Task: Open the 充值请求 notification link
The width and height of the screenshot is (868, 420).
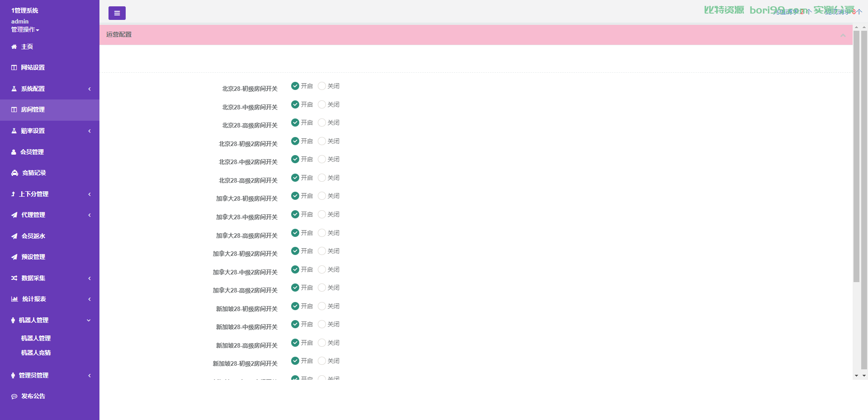Action: click(x=792, y=12)
